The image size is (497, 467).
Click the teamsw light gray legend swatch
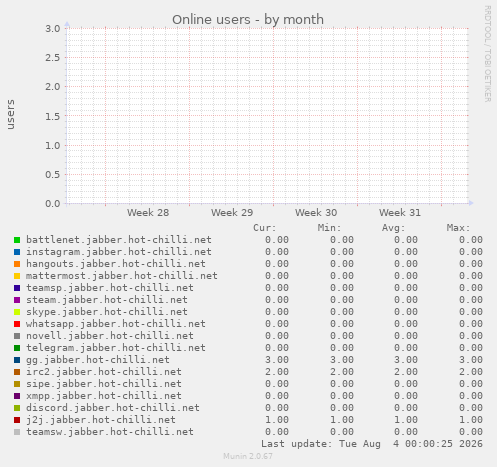17,432
